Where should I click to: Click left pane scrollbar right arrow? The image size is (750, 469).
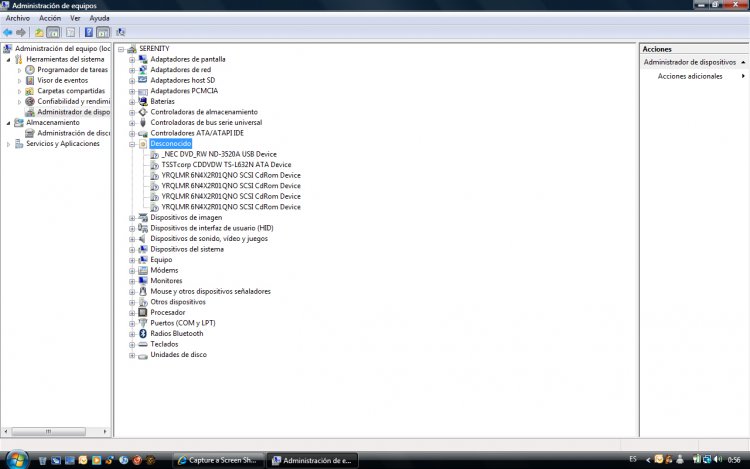105,432
